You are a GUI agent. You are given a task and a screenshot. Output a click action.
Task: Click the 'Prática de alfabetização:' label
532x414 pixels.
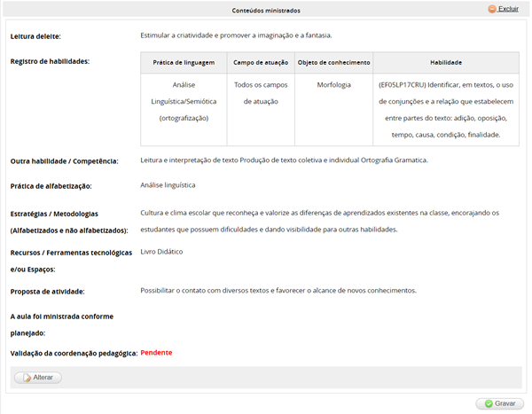[51, 186]
